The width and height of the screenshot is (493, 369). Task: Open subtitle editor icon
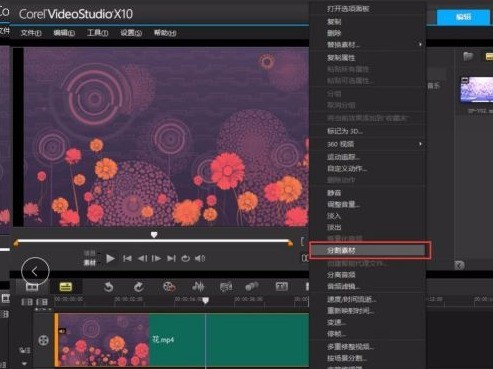point(281,286)
